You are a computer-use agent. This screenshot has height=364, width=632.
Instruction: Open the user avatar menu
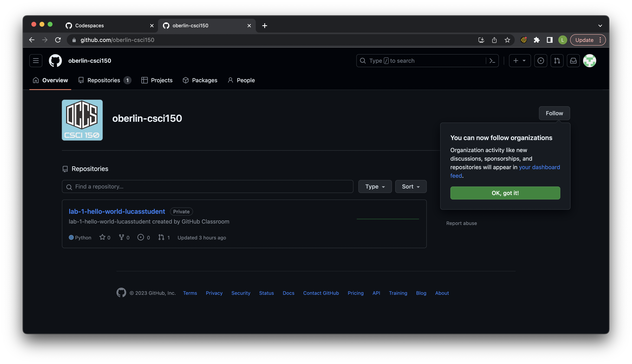coord(589,61)
